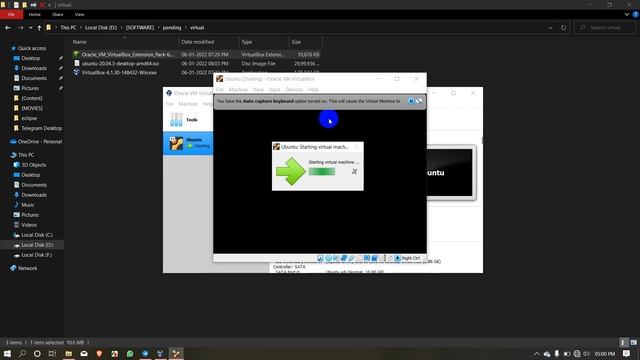Viewport: 640px width, 360px height.
Task: Open File menu in VirtualBox Manager
Action: coord(169,104)
